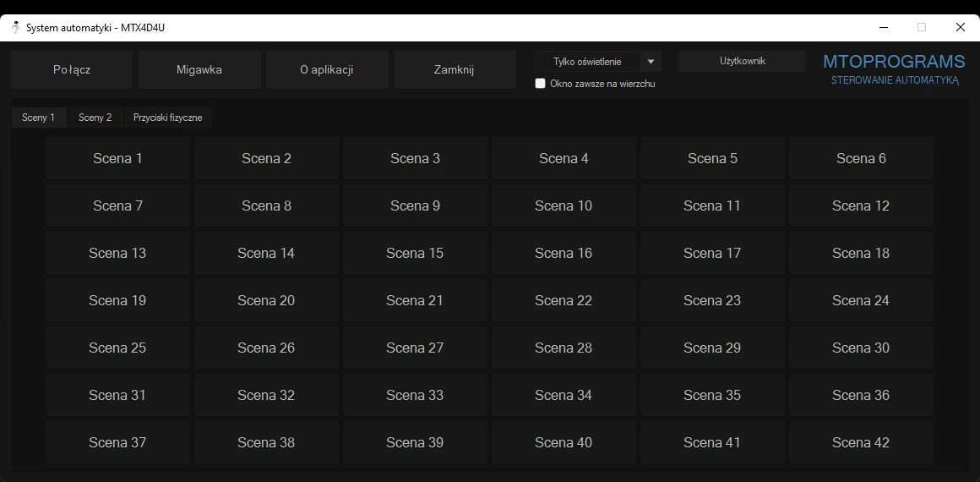Trigger Scena 13
This screenshot has width=980, height=482.
[118, 253]
